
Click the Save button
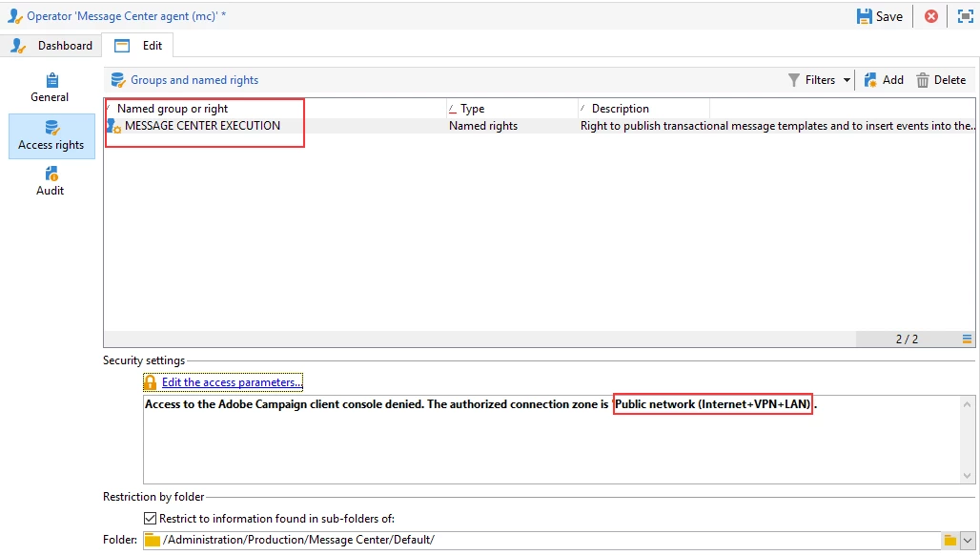(879, 16)
